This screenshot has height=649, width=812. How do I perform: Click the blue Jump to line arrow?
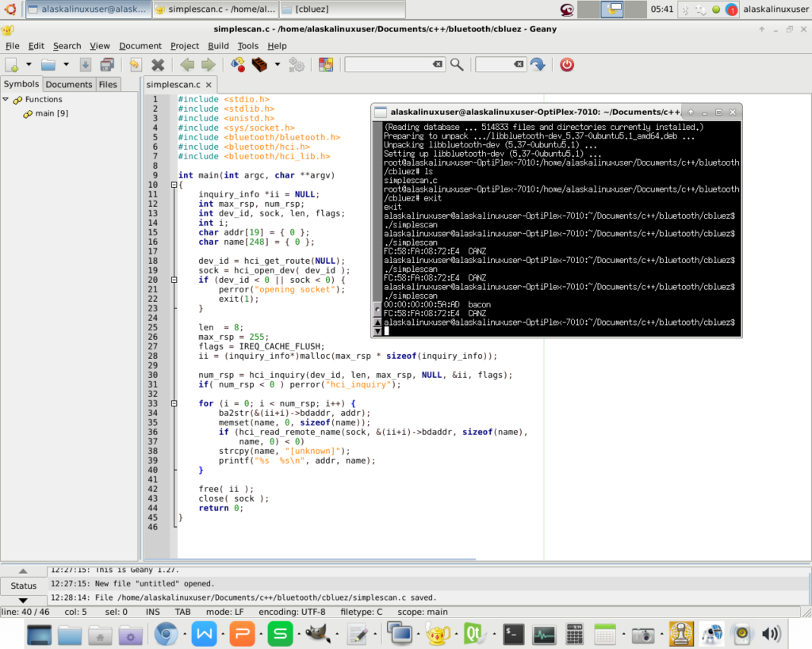pyautogui.click(x=538, y=65)
